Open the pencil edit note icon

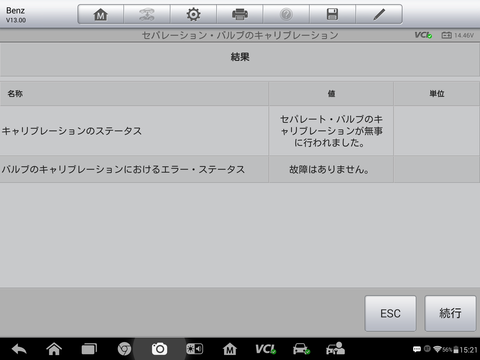click(379, 14)
